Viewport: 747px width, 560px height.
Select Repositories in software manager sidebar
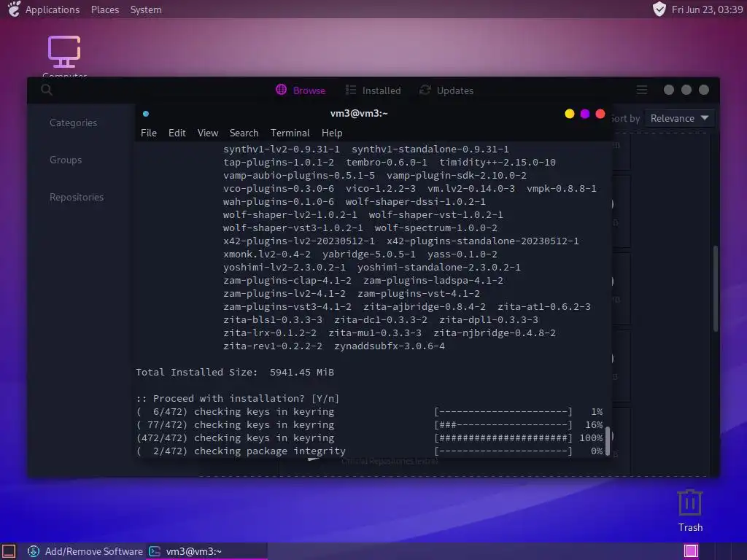[77, 197]
